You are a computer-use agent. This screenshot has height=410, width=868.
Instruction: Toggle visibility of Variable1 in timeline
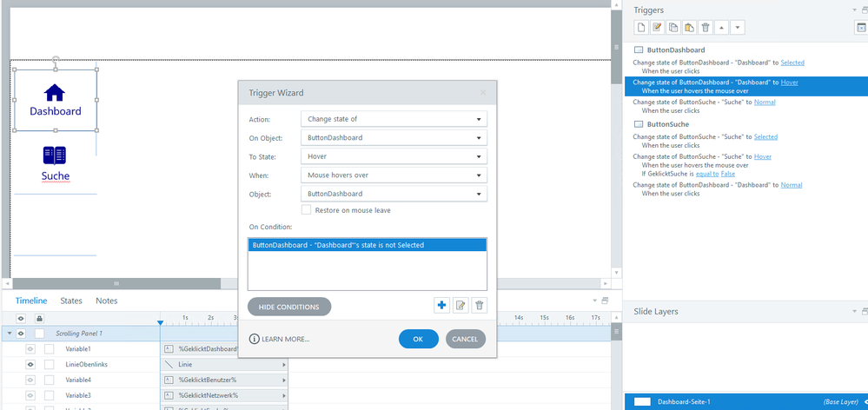tap(30, 349)
